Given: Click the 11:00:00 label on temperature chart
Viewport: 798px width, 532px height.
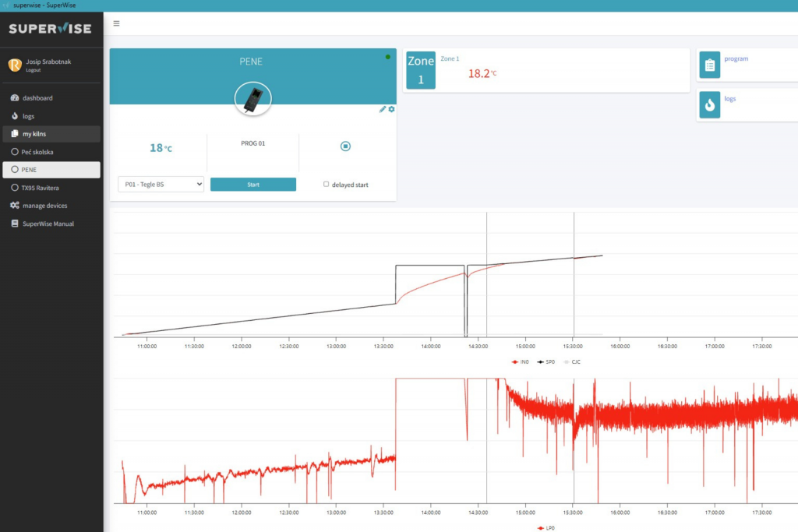Looking at the screenshot, I should pyautogui.click(x=147, y=347).
